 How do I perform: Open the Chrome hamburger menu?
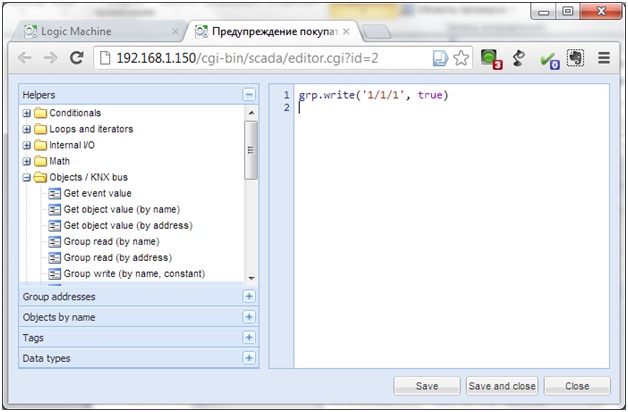click(604, 58)
